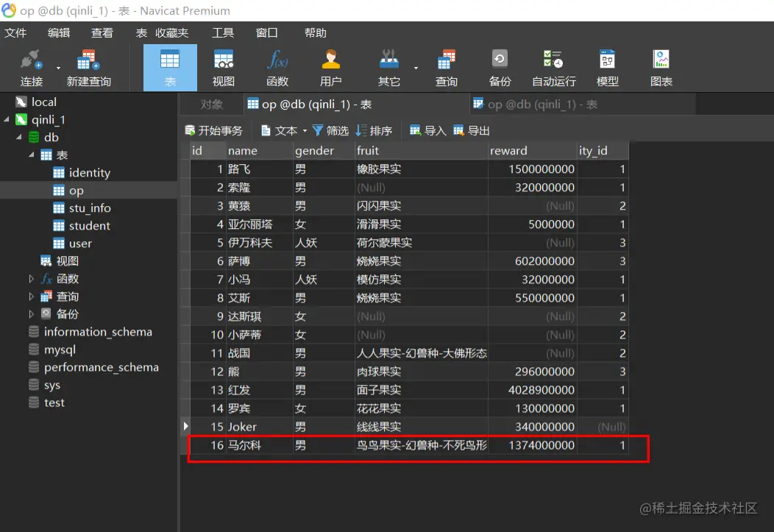
Task: Collapse the db database node
Action: (x=18, y=137)
